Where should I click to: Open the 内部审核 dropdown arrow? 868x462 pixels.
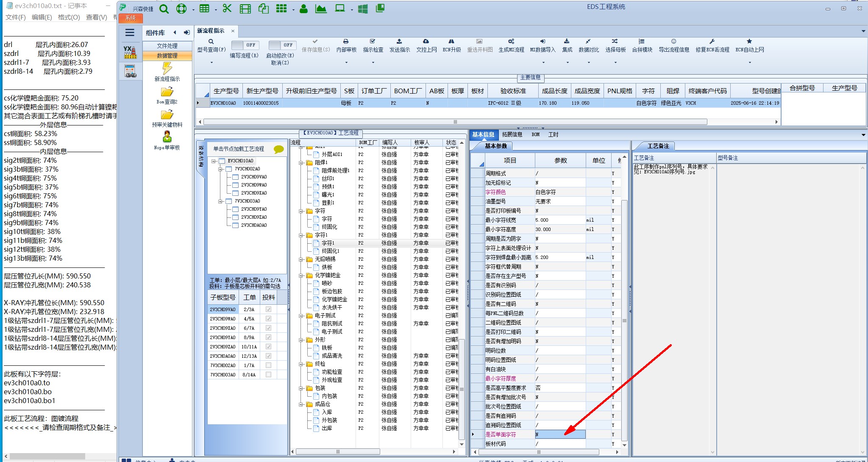(x=346, y=63)
